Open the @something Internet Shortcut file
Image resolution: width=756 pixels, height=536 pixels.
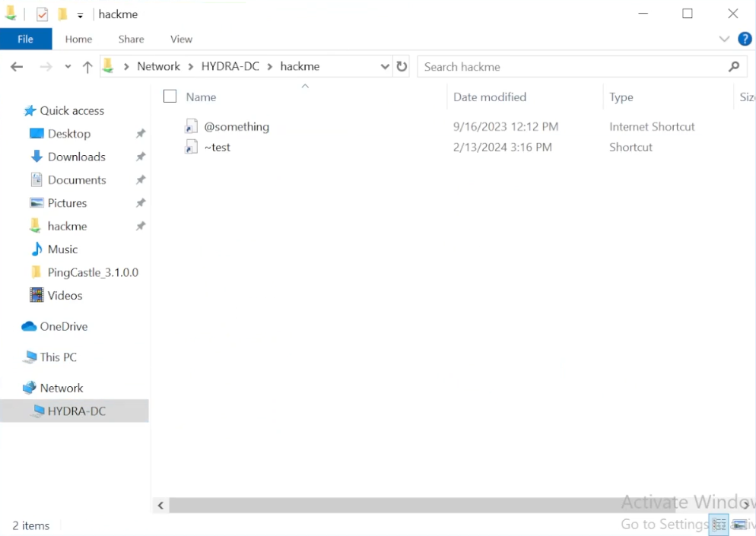coord(237,127)
